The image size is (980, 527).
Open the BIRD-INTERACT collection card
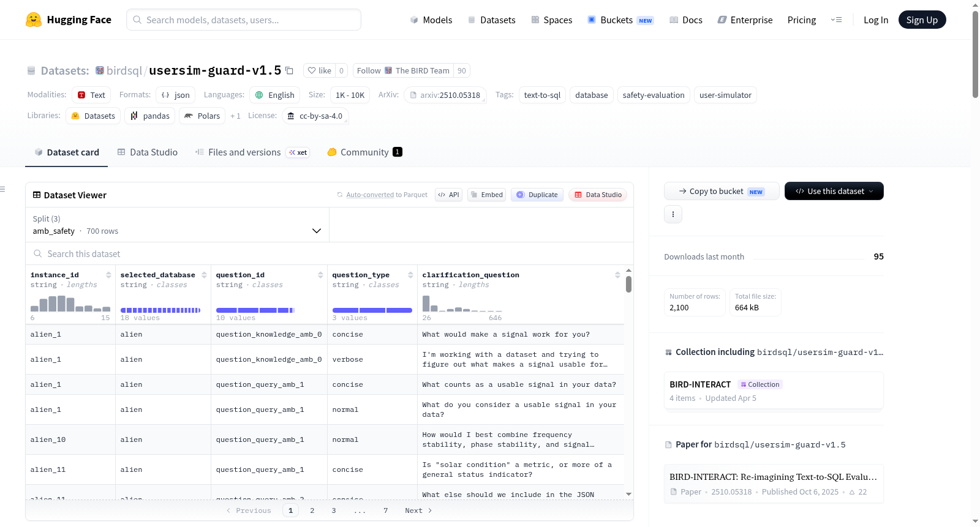774,391
